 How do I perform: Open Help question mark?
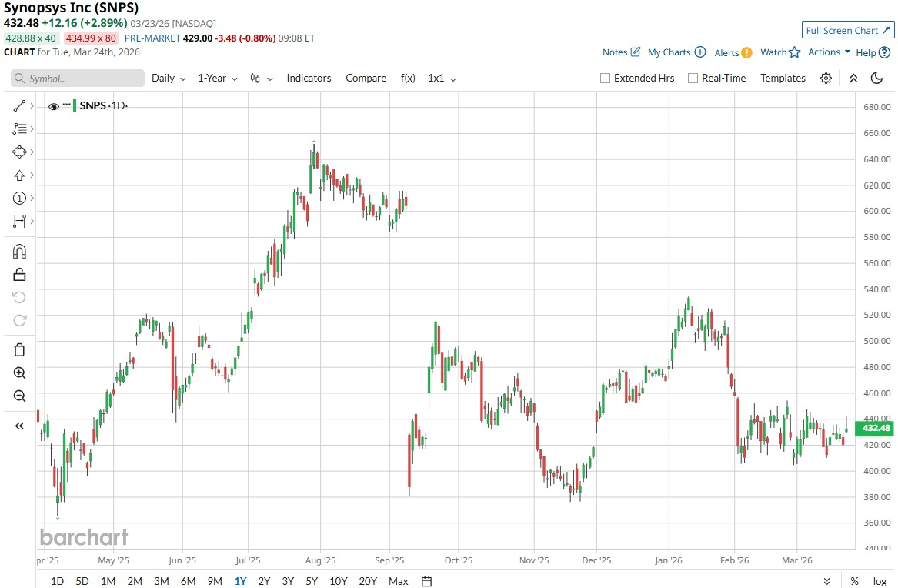[x=884, y=52]
